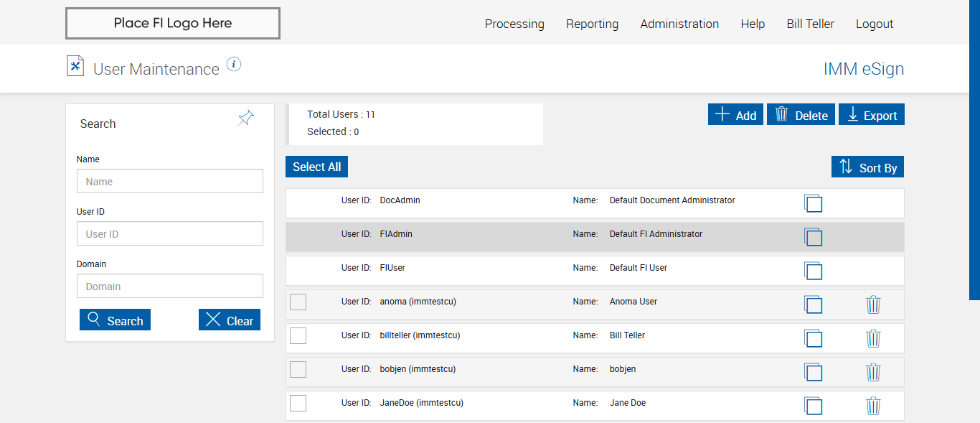
Task: Focus the User ID search field
Action: pyautogui.click(x=170, y=234)
